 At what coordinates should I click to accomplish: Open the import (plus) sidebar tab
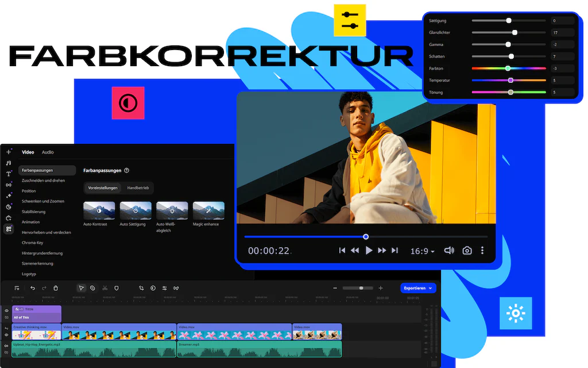tap(9, 152)
